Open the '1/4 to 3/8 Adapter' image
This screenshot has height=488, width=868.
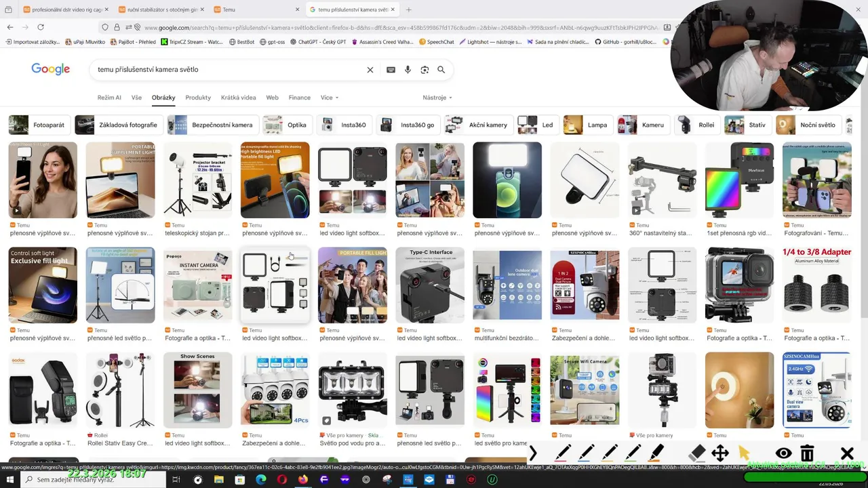click(816, 285)
